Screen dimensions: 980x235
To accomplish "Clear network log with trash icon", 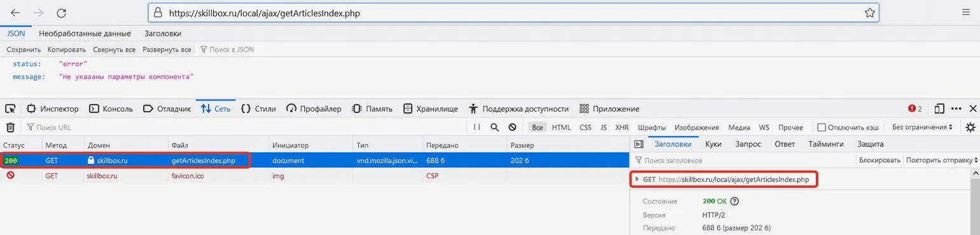I will [x=10, y=127].
